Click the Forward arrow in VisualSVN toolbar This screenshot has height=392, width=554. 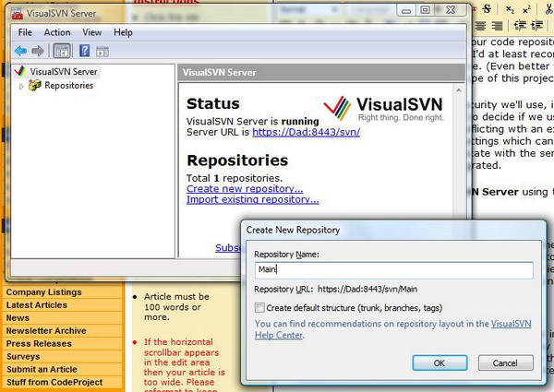pos(38,51)
